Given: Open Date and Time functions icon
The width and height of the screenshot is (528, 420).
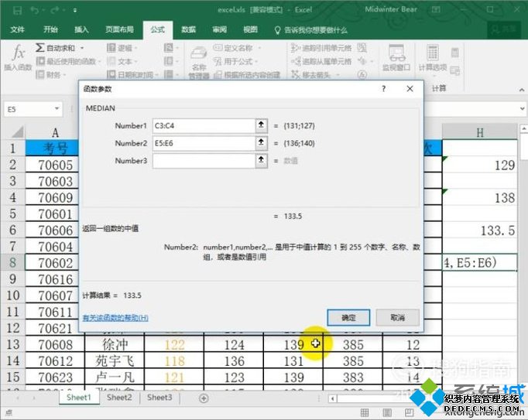Looking at the screenshot, I should tap(111, 74).
